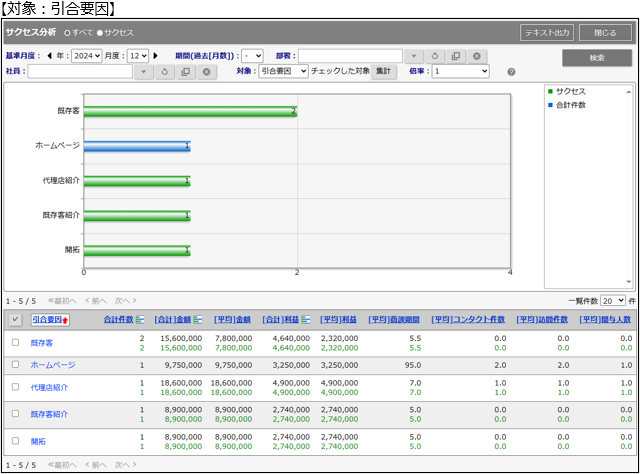Open the 開拓 link in table
The image size is (640, 474).
click(38, 441)
